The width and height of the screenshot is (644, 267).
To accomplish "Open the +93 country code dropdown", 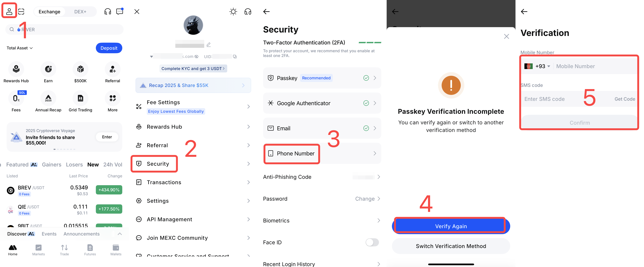I will 542,66.
